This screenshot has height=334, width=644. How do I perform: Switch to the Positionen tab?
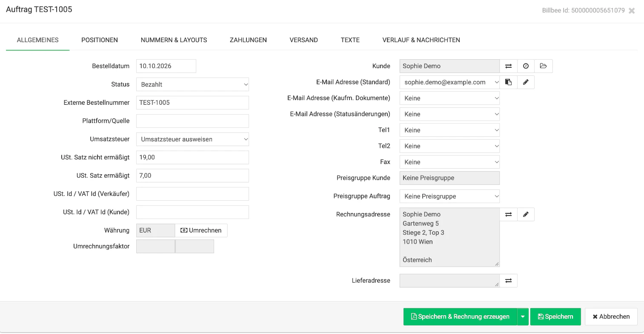100,40
